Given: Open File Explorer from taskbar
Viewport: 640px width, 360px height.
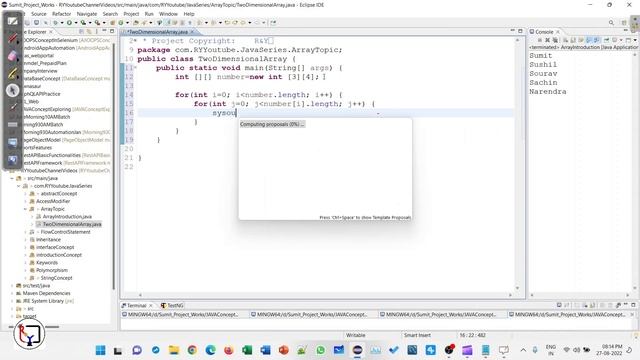Looking at the screenshot, I should pos(174,350).
